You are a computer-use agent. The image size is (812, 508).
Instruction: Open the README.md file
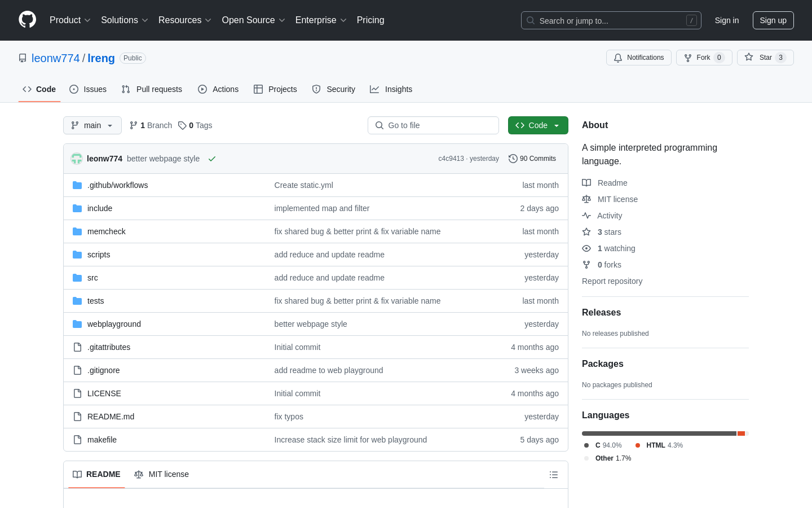pyautogui.click(x=111, y=417)
